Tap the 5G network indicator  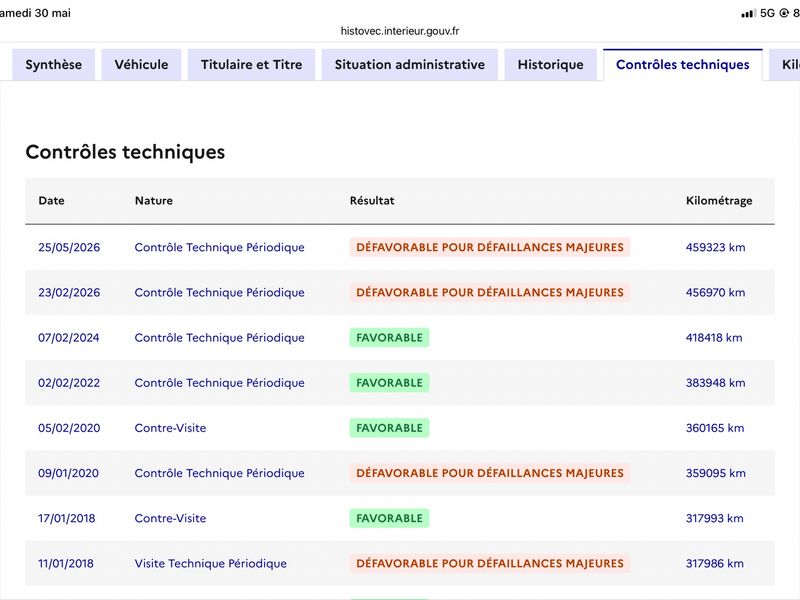(767, 13)
